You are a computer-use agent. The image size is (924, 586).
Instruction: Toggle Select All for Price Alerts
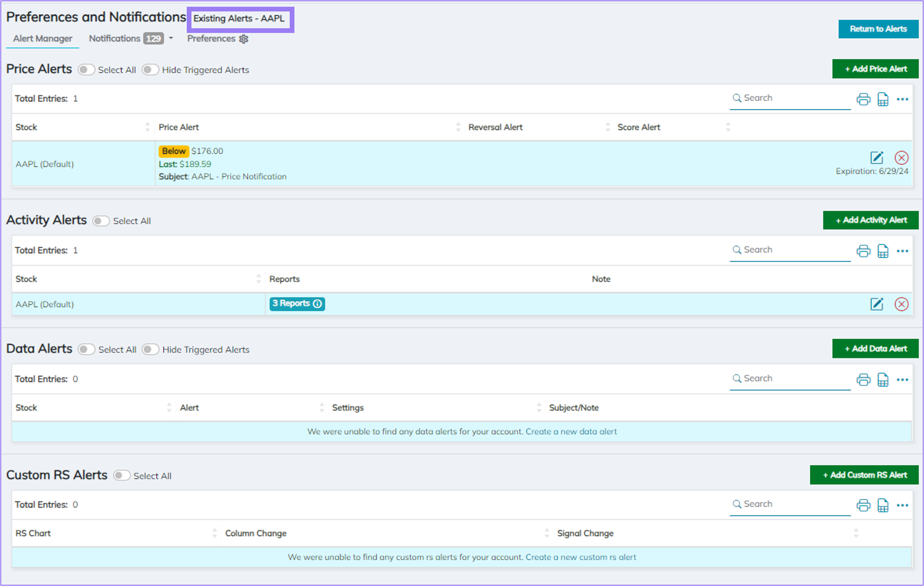click(x=86, y=70)
